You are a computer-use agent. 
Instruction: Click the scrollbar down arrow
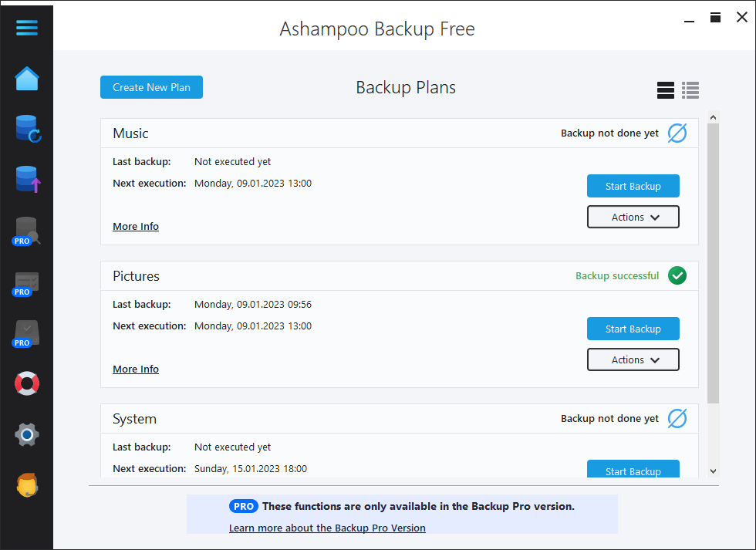tap(713, 471)
